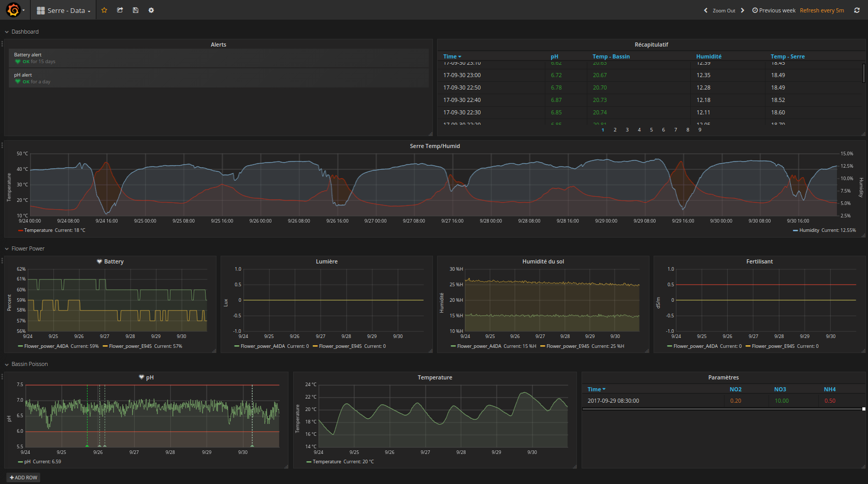
Task: Click the Battery alert heart icon
Action: pos(18,62)
